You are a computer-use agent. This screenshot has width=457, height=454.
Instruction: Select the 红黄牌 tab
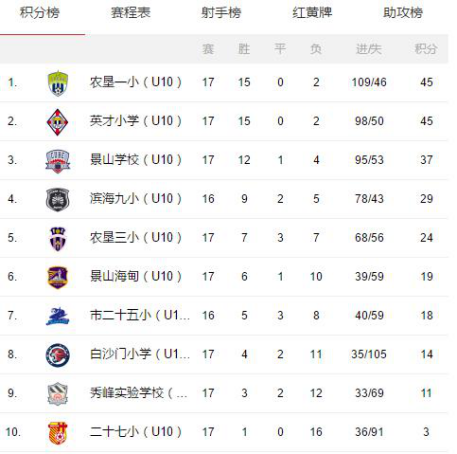(x=312, y=13)
